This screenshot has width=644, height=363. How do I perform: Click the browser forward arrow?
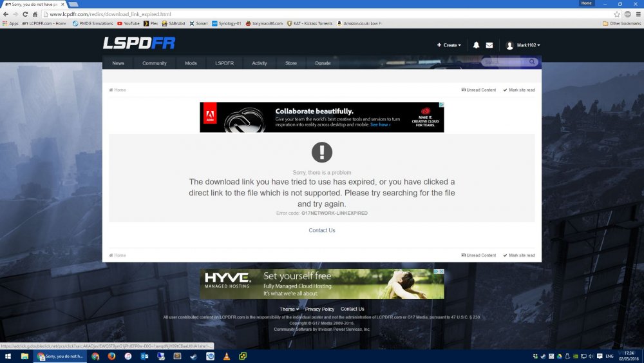[x=15, y=14]
